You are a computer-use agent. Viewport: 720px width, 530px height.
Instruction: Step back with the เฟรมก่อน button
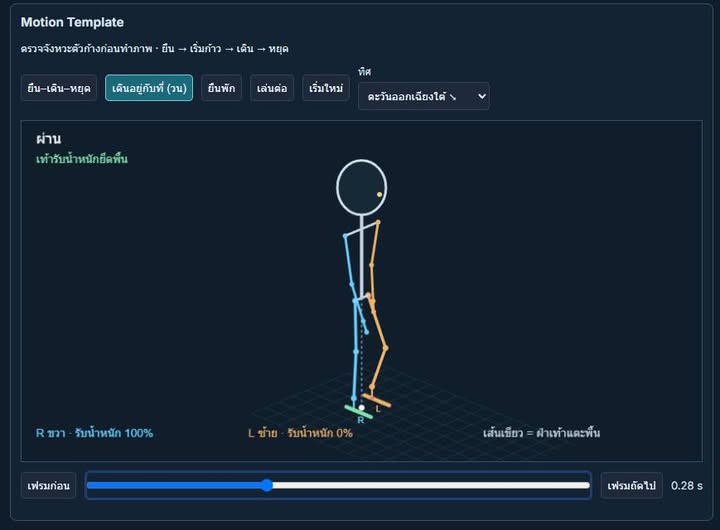tap(48, 485)
